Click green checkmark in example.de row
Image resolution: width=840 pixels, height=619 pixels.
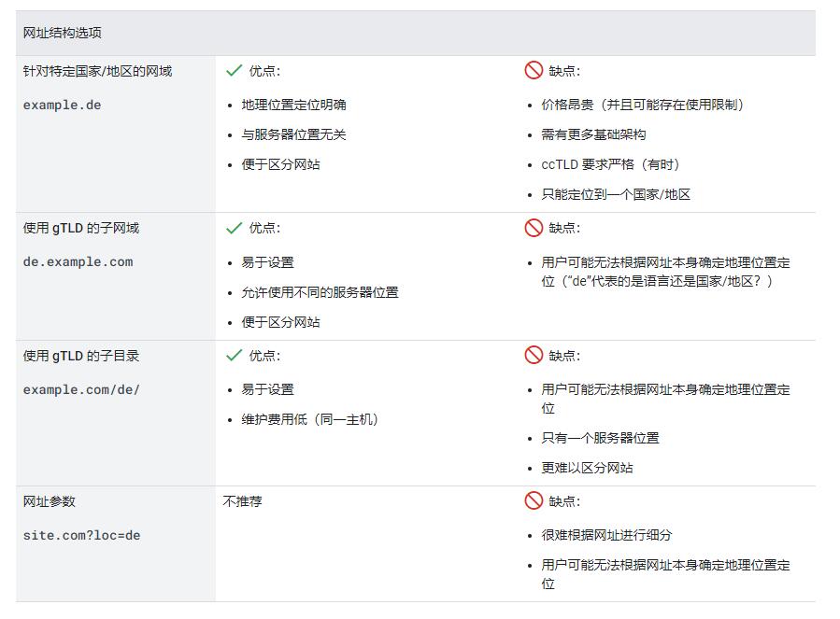(x=234, y=71)
